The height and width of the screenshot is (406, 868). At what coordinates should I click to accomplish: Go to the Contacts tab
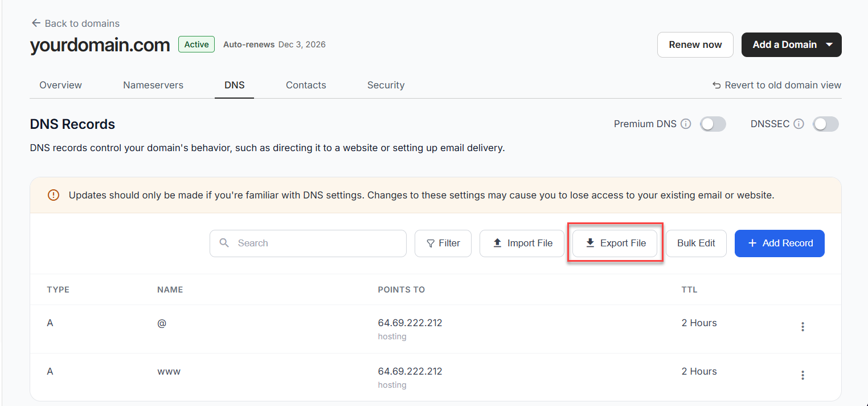(306, 85)
